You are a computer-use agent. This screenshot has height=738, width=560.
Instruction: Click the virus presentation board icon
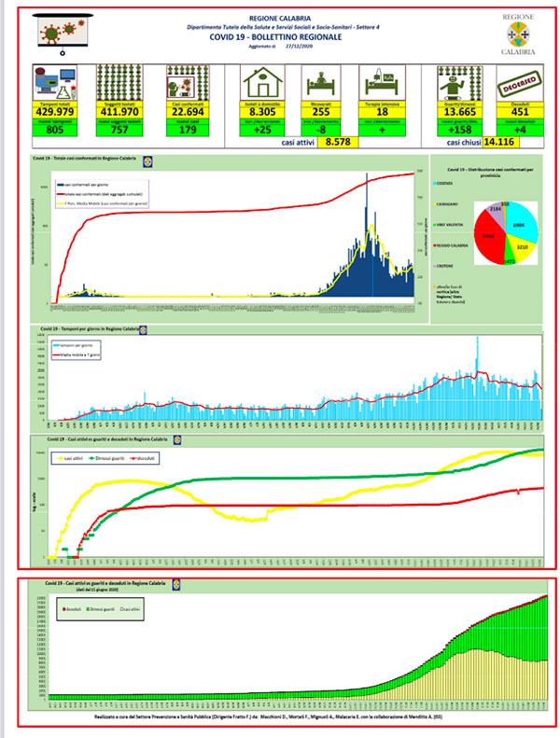point(62,34)
